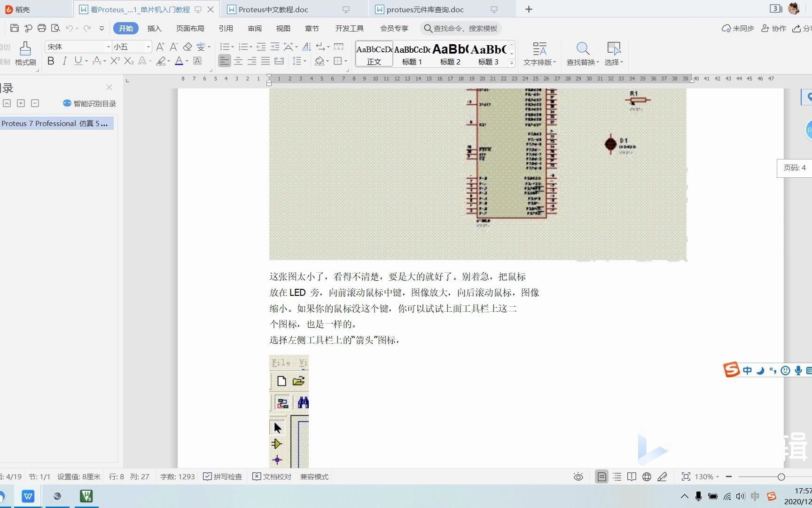Apply Italic formatting
This screenshot has height=508, width=812.
tap(64, 61)
